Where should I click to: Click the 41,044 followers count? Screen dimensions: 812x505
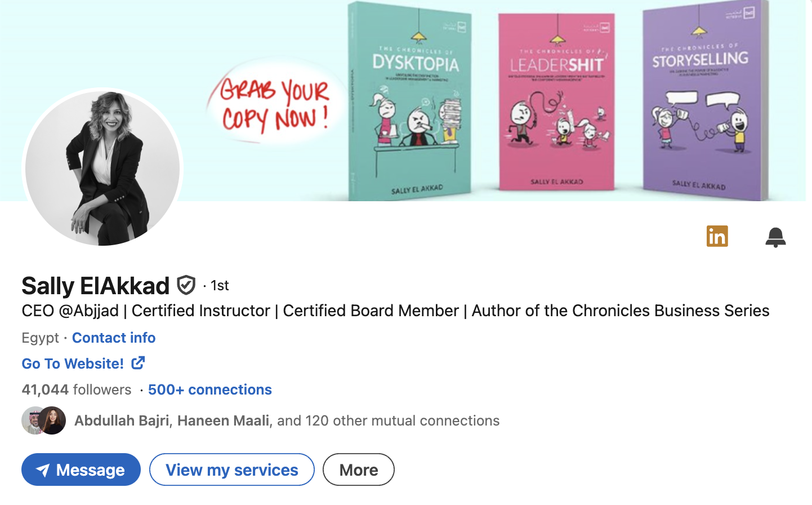pyautogui.click(x=76, y=389)
